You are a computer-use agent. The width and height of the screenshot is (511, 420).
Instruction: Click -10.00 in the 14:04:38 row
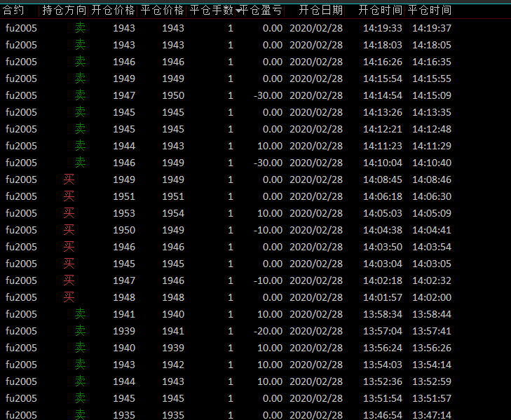(x=268, y=230)
